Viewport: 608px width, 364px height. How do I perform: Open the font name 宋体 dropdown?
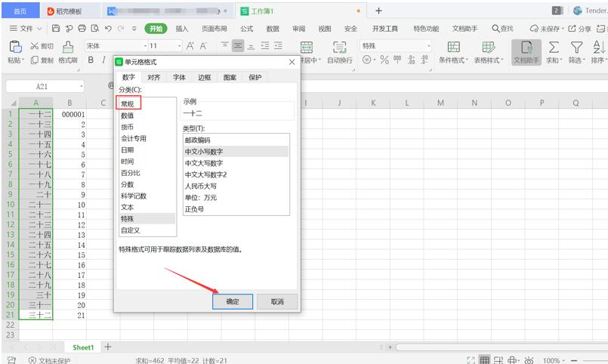tap(146, 46)
